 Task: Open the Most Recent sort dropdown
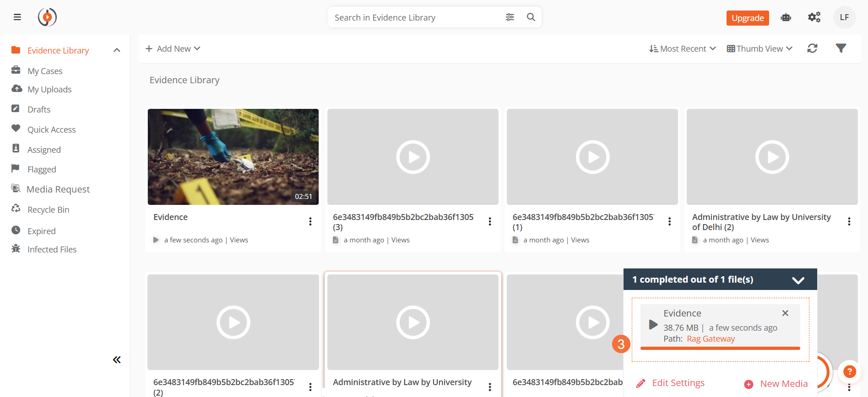pos(683,48)
